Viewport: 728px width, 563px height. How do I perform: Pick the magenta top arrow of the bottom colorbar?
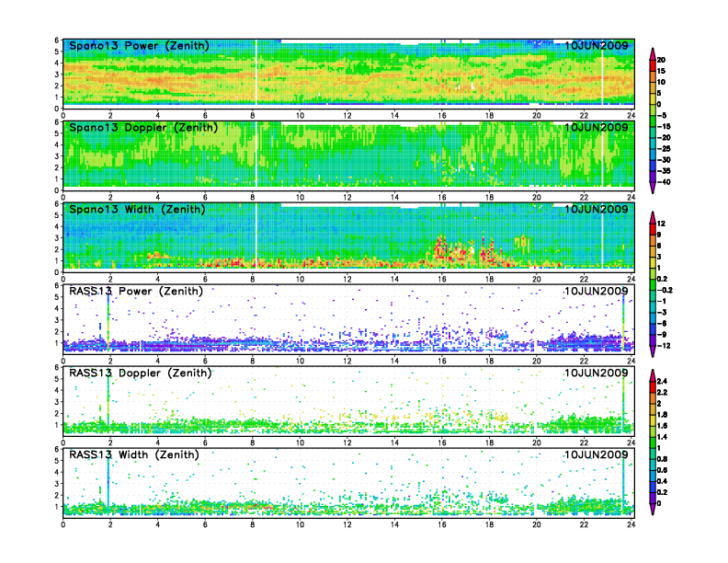pos(653,375)
